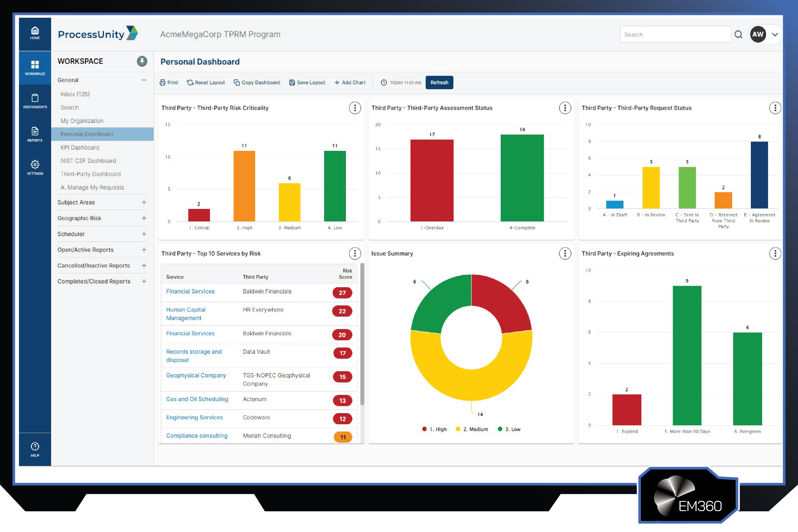Click the 4-Complete green bar
798x532 pixels.
point(522,178)
